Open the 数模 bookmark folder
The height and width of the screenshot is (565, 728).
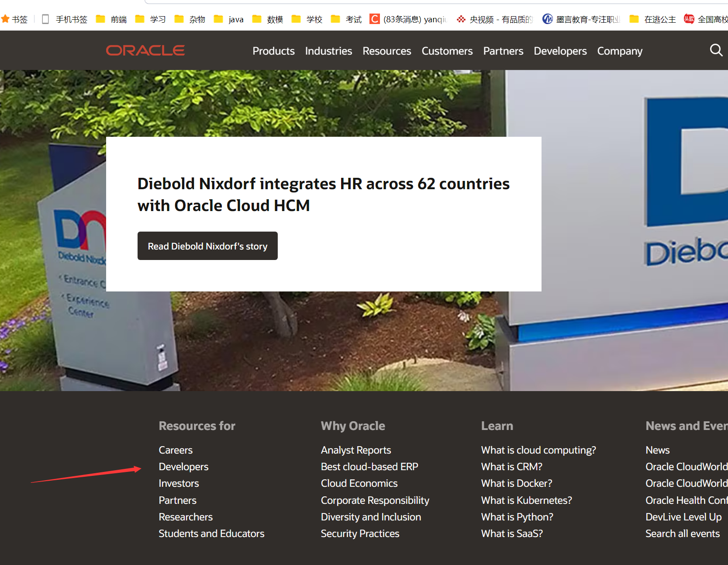268,19
